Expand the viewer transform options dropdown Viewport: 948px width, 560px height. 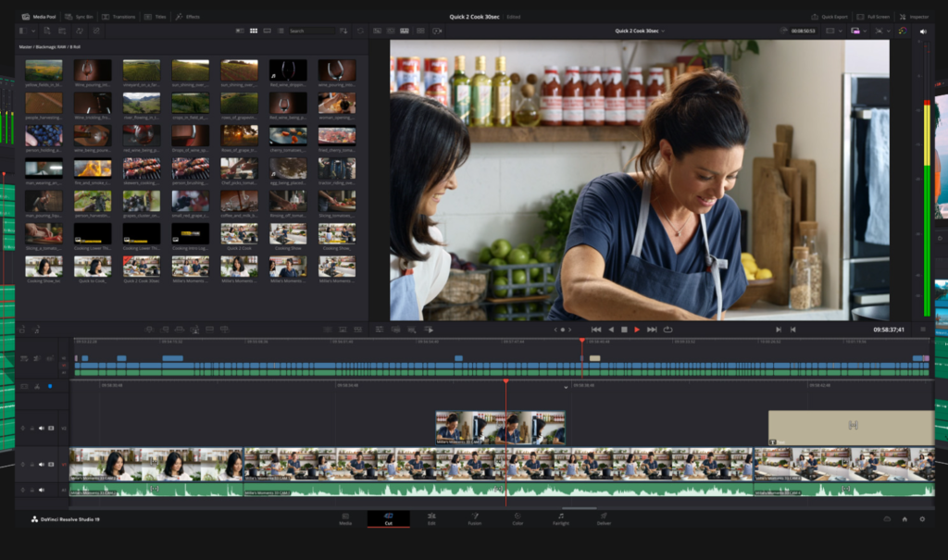[840, 31]
